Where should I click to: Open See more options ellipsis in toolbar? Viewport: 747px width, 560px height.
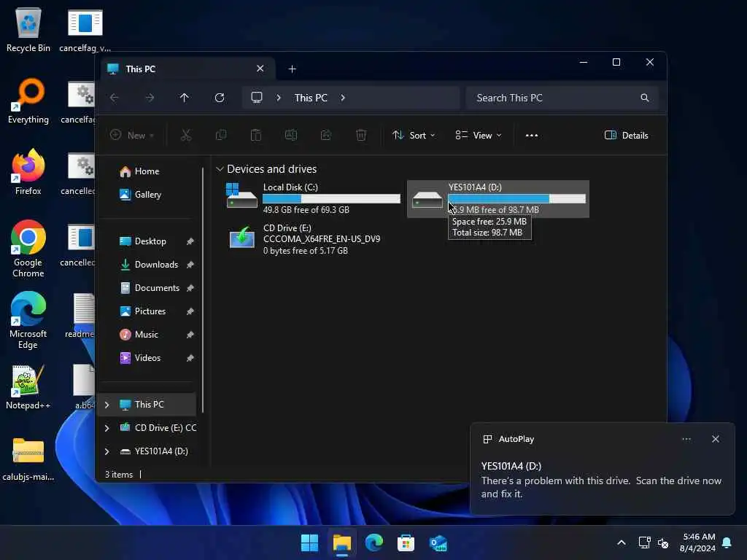(x=532, y=135)
